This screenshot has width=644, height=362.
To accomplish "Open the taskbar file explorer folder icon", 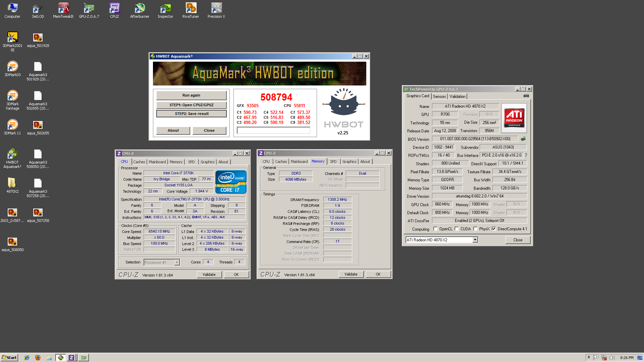I will [x=49, y=358].
